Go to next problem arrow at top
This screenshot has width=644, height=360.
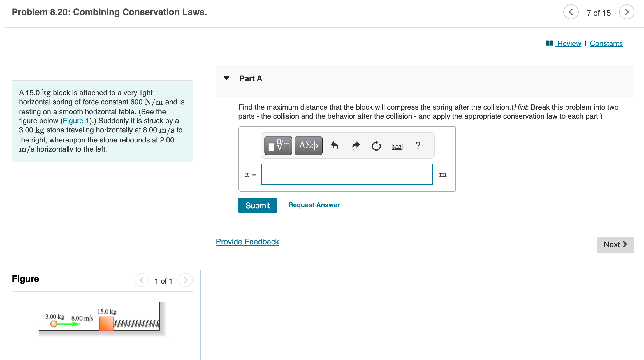[627, 12]
